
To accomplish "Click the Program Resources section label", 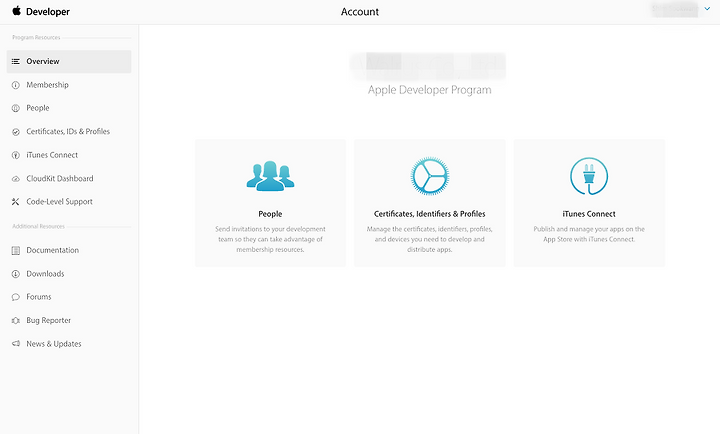I will pos(36,38).
